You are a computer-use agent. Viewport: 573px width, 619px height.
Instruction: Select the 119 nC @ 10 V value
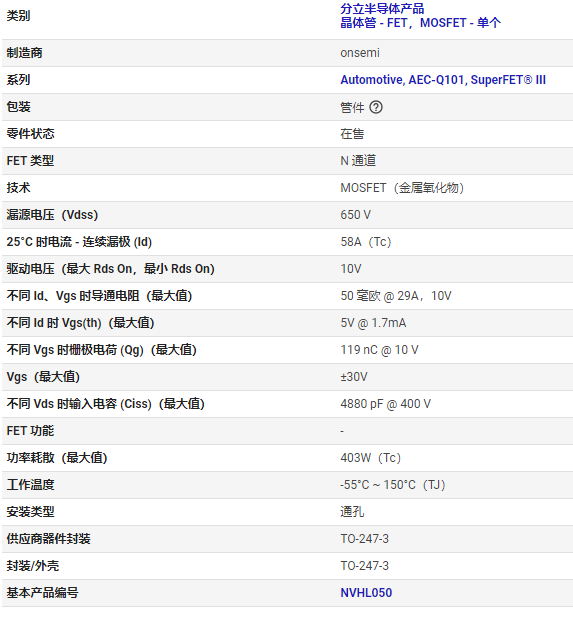pyautogui.click(x=379, y=350)
